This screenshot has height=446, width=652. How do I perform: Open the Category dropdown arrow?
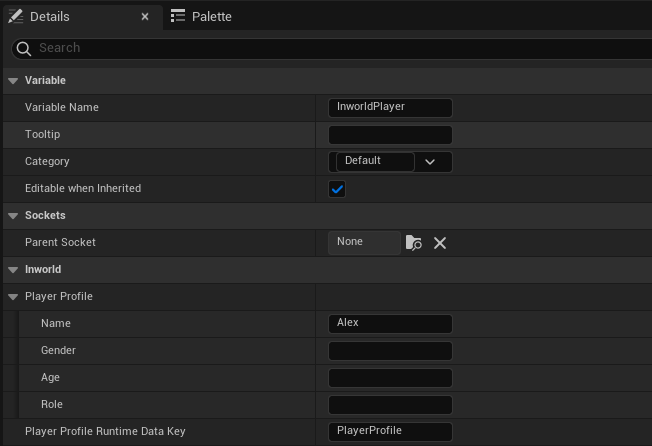pos(430,162)
